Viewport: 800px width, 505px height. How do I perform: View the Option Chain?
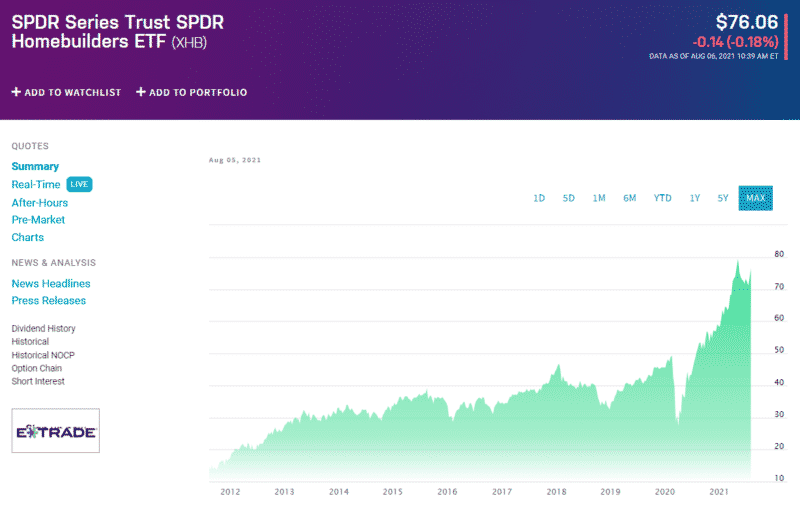pyautogui.click(x=37, y=368)
